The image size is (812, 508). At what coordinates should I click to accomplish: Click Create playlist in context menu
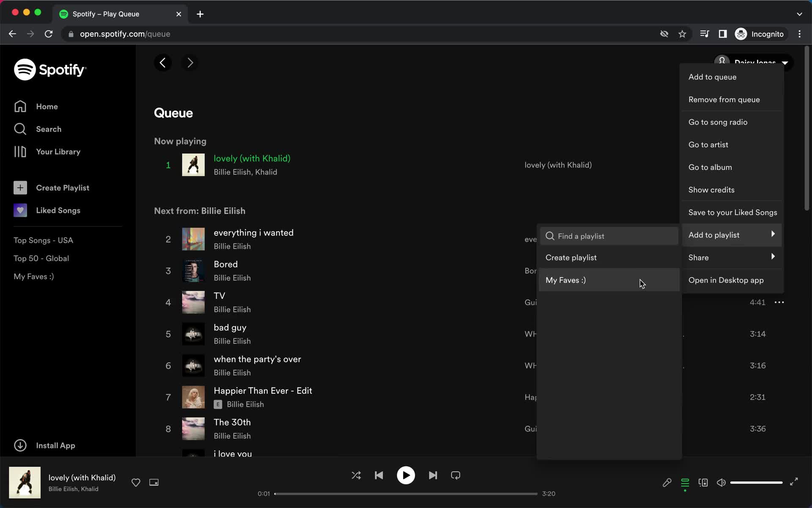[571, 257]
